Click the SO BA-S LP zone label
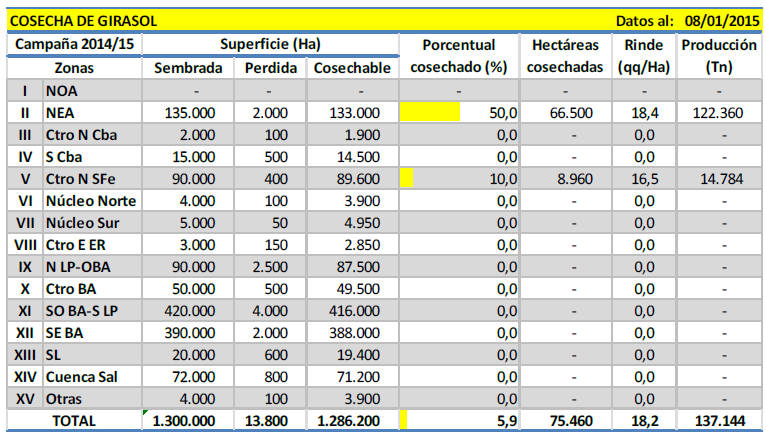Viewport: 766px width, 437px height. pos(84,311)
